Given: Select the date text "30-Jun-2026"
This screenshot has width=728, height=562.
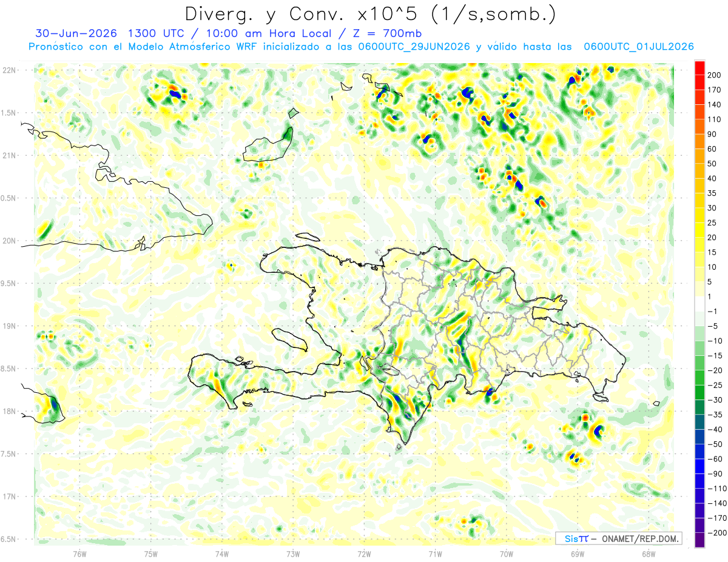Looking at the screenshot, I should click(x=76, y=33).
